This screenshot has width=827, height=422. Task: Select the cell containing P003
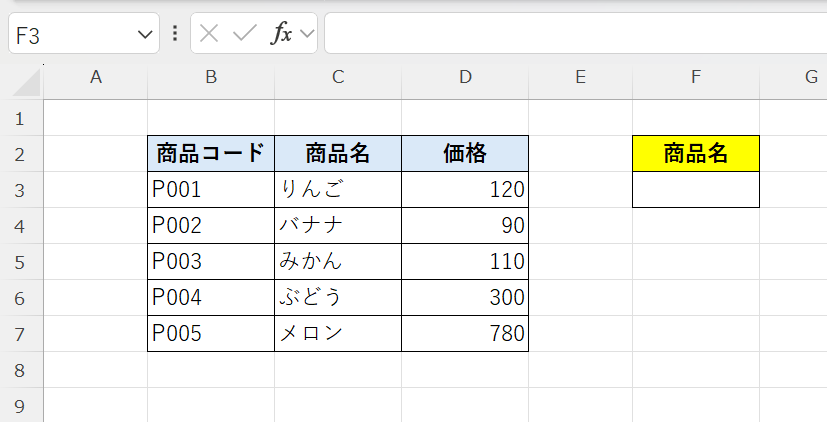pos(211,261)
